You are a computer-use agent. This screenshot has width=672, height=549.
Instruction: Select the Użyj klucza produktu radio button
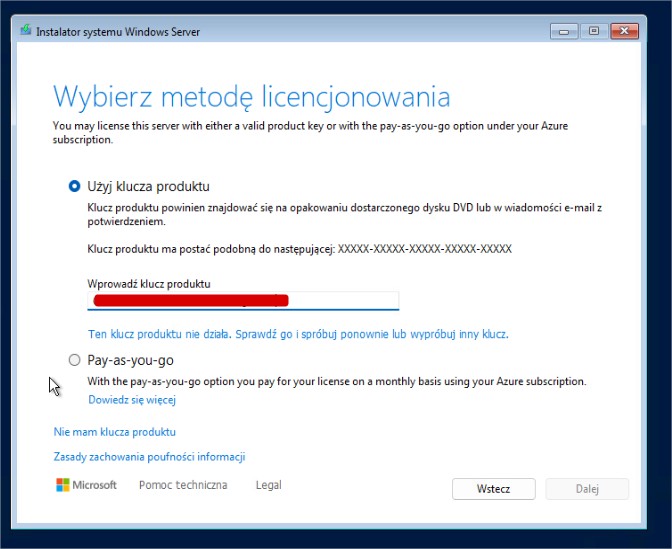click(x=75, y=186)
